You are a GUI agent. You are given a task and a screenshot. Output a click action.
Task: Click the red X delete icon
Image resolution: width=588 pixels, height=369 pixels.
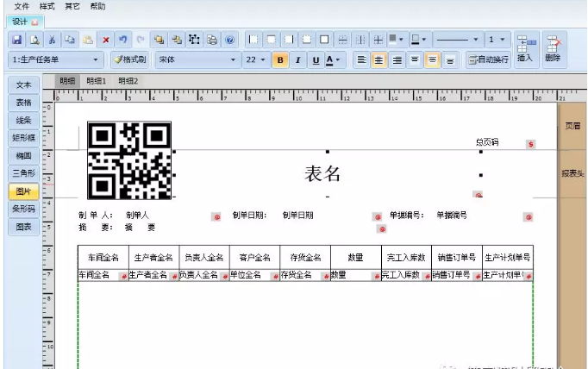(106, 40)
